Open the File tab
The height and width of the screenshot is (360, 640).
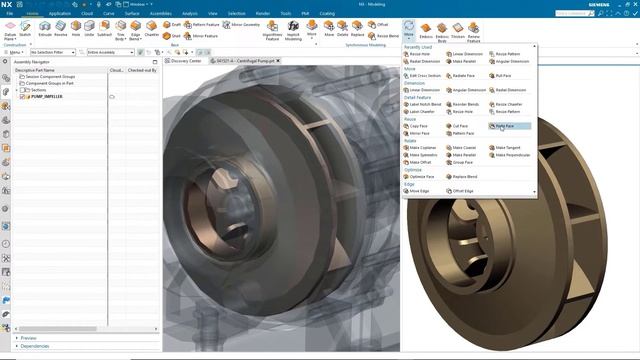[9, 13]
